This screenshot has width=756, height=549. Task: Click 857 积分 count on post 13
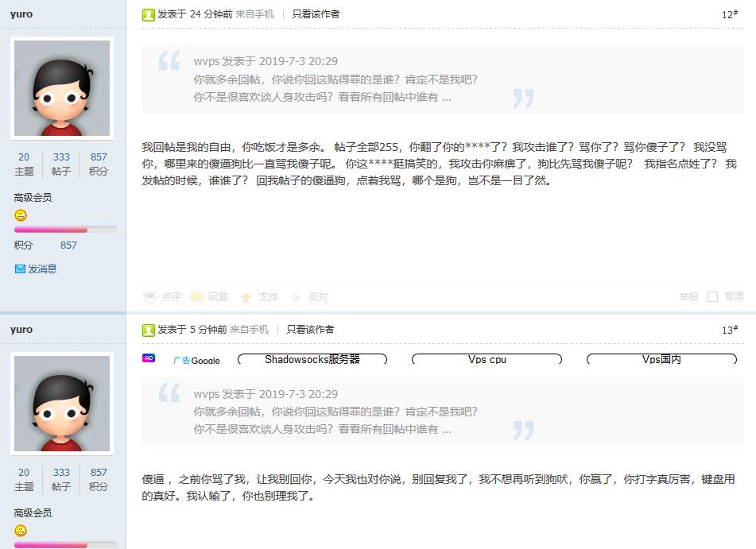pos(99,479)
